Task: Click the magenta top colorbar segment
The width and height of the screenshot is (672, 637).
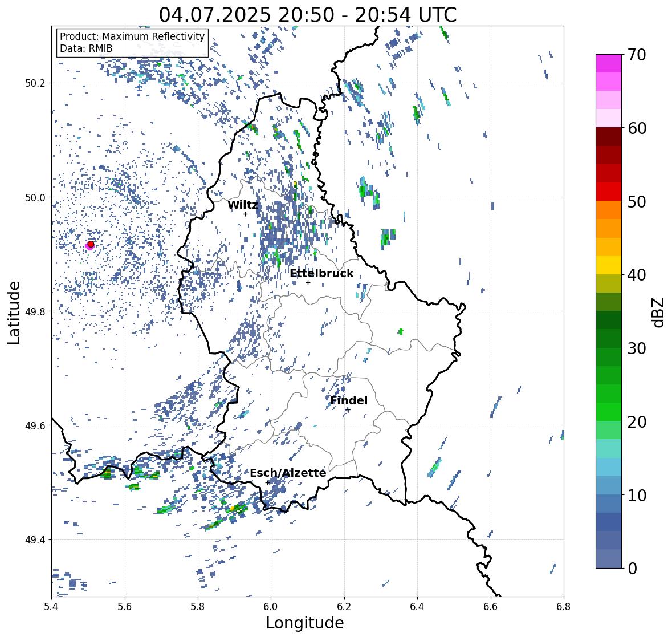Action: pyautogui.click(x=609, y=63)
